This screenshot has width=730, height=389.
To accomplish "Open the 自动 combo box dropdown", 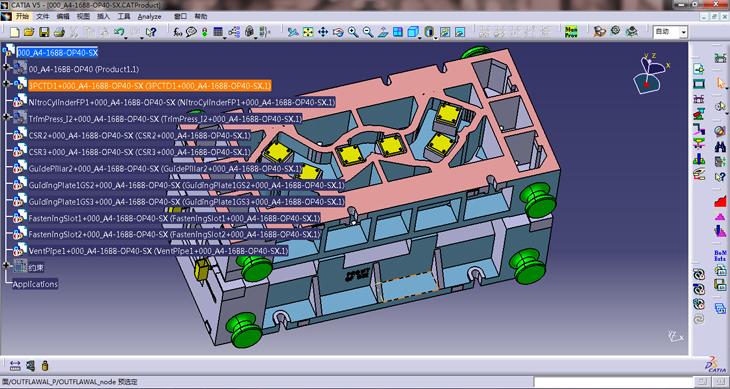I will 683,32.
